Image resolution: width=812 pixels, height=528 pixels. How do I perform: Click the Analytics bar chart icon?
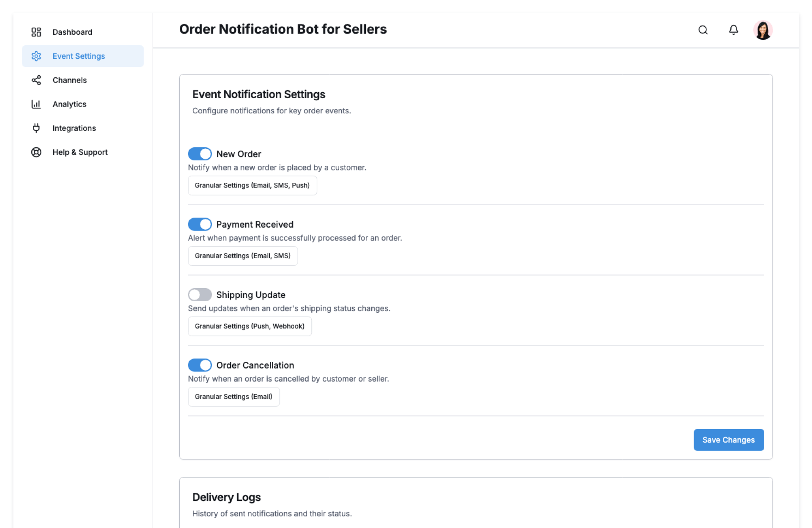pos(36,104)
